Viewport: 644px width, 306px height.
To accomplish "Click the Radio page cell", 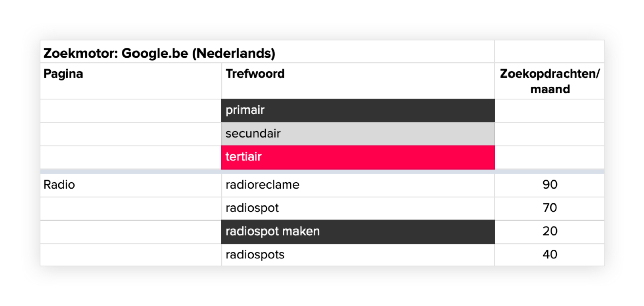I will pos(131,185).
